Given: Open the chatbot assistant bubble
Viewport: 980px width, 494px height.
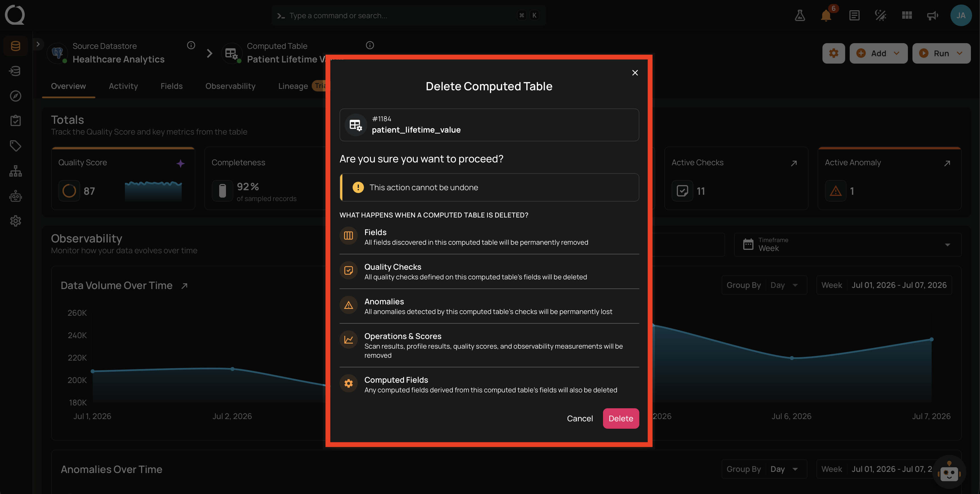Looking at the screenshot, I should tap(949, 472).
